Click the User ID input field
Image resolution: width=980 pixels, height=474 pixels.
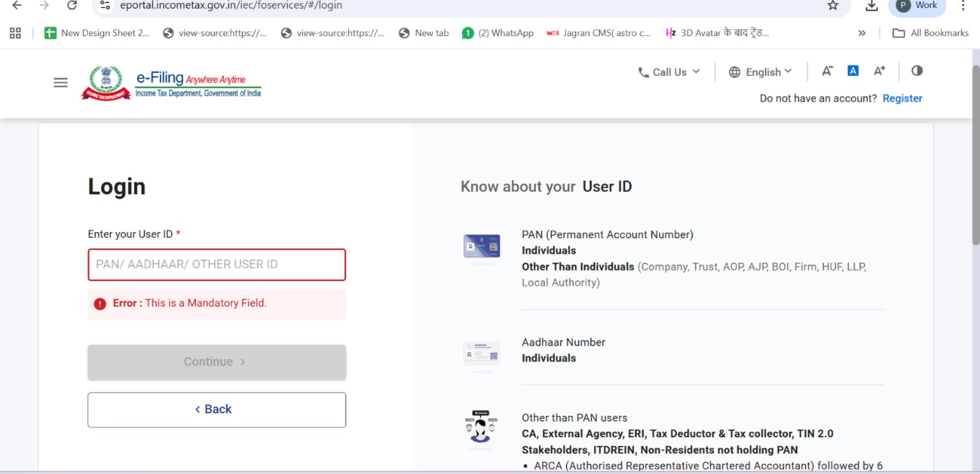pos(216,265)
